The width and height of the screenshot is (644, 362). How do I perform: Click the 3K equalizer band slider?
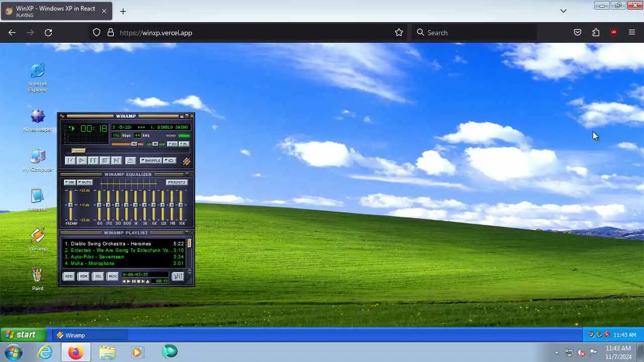point(144,205)
